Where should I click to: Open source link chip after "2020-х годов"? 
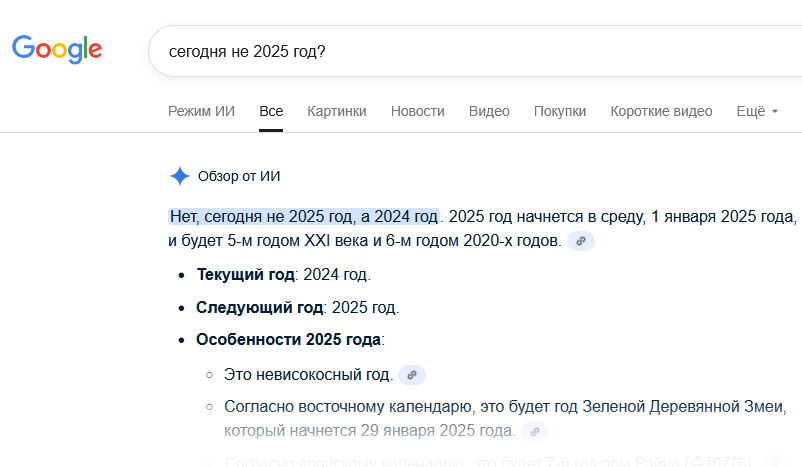(x=581, y=241)
